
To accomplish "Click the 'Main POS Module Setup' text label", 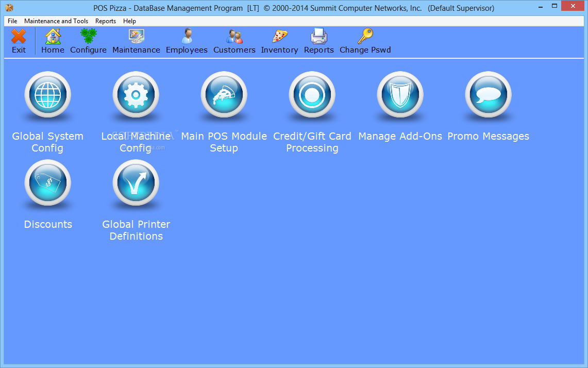I will click(x=224, y=142).
